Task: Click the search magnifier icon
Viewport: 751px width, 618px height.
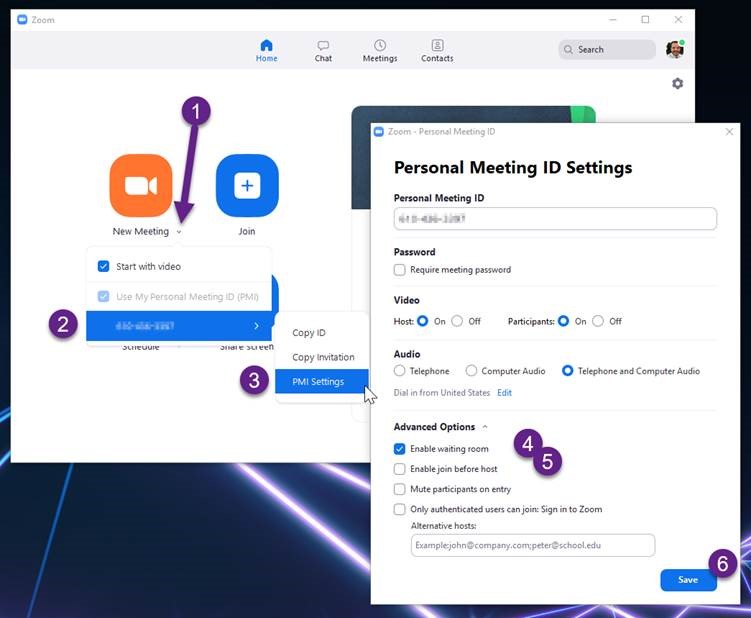Action: pos(568,50)
